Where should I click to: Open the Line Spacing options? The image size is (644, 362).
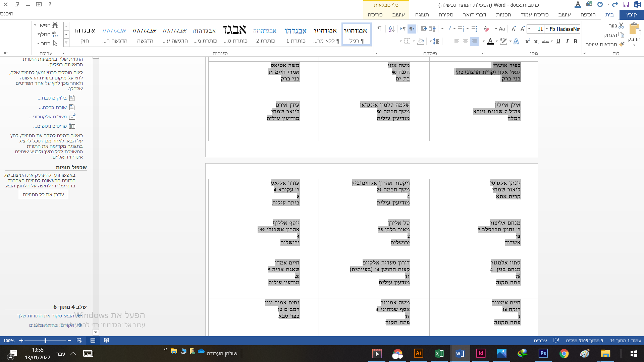436,42
